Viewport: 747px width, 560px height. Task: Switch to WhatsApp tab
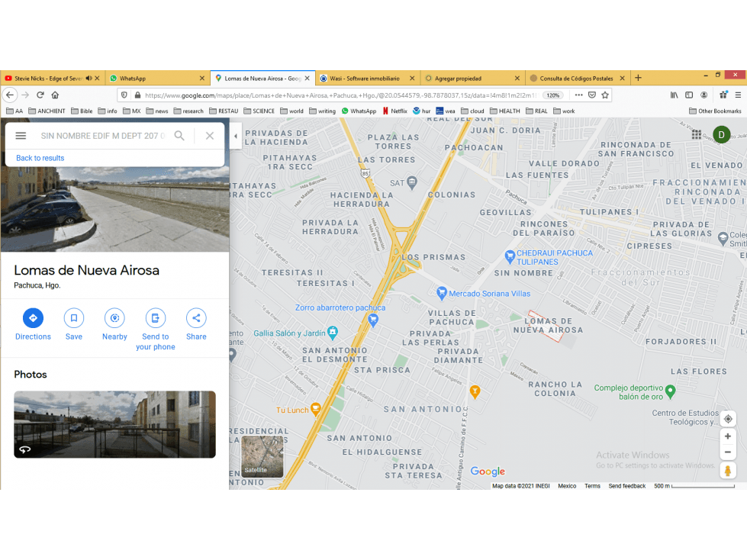point(158,78)
